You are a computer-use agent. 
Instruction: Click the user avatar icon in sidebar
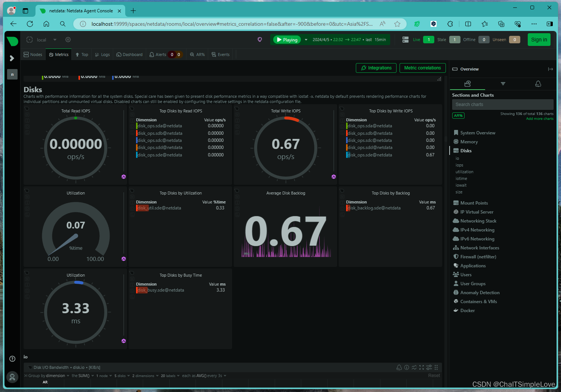[x=12, y=377]
